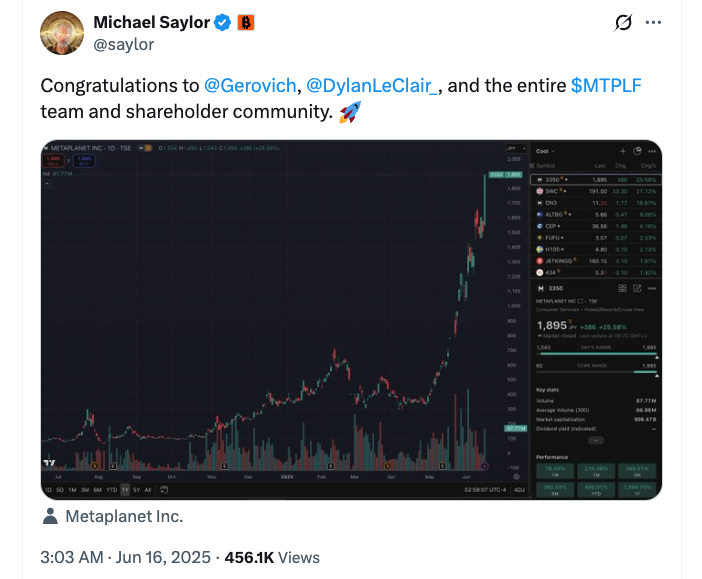This screenshot has height=579, width=702.
Task: Click Michael Saylor's profile avatar
Action: [x=62, y=33]
